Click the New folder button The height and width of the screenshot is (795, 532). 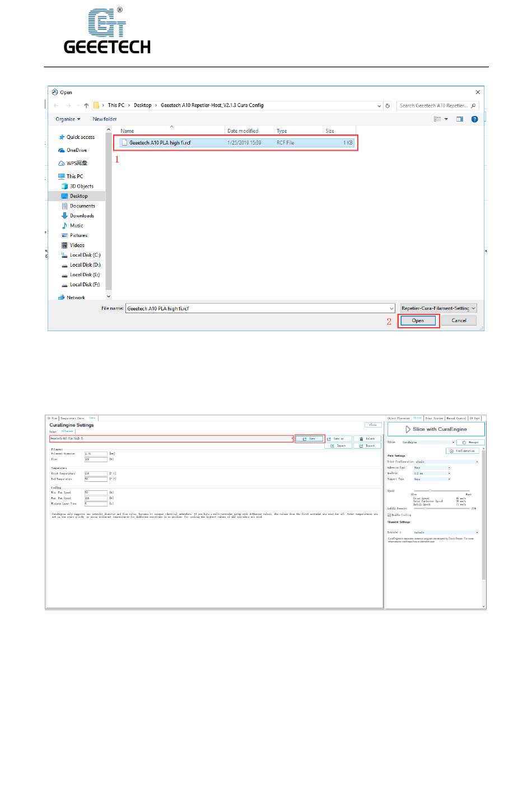pos(105,119)
